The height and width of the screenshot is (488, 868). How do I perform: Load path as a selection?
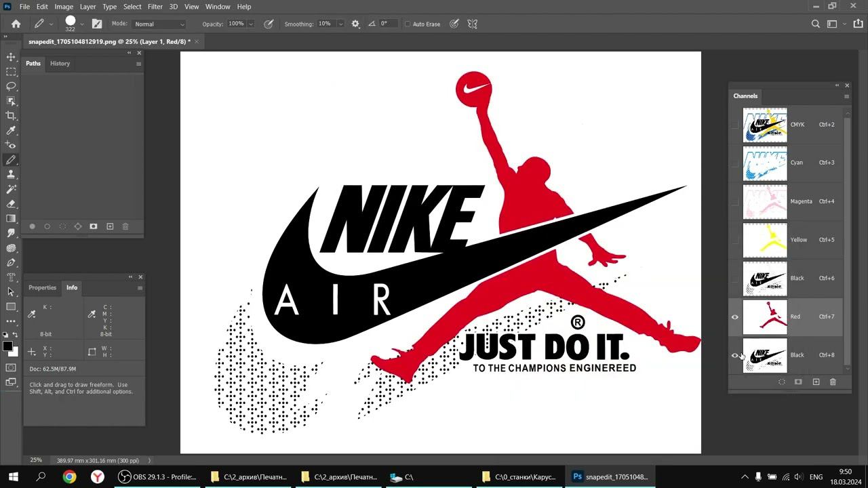[x=62, y=226]
